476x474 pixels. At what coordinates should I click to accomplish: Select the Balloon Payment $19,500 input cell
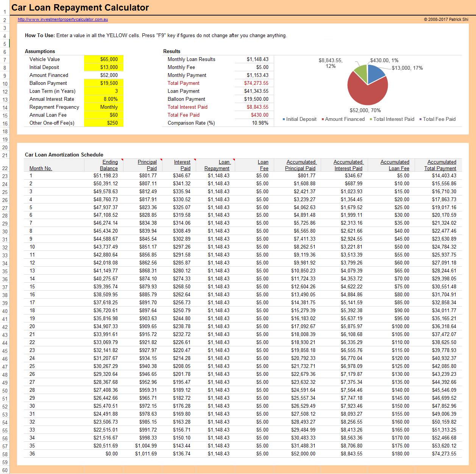click(103, 83)
